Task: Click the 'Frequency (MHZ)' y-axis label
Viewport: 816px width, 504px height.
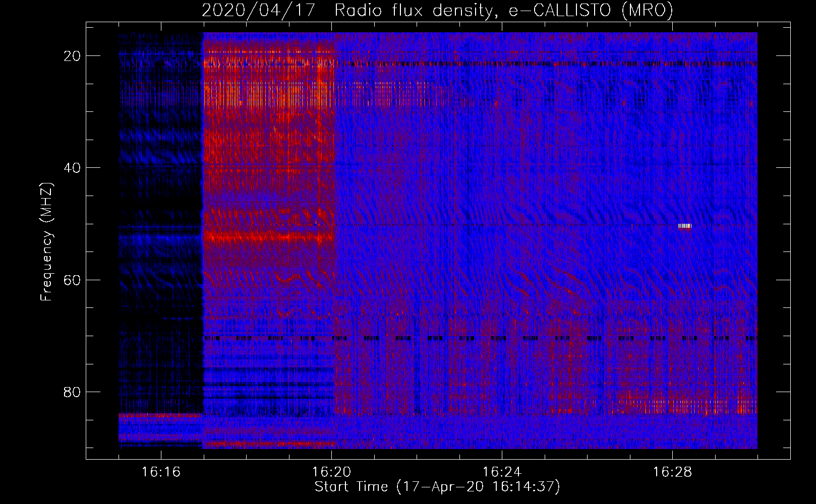Action: [46, 242]
